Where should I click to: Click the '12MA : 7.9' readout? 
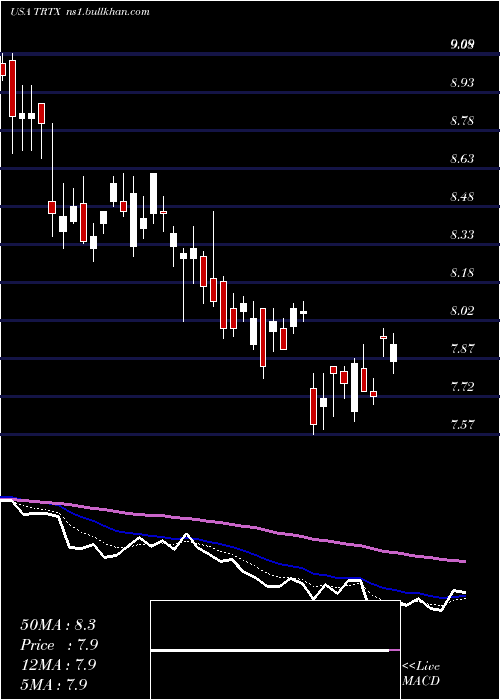tap(59, 665)
